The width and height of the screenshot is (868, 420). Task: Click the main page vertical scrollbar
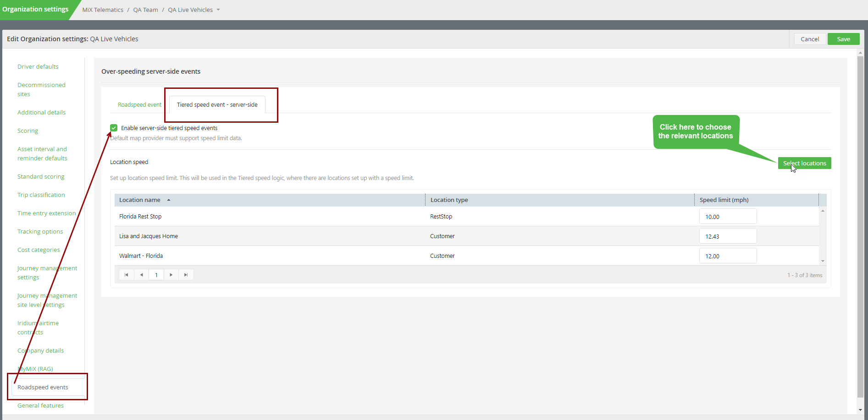pos(860,227)
